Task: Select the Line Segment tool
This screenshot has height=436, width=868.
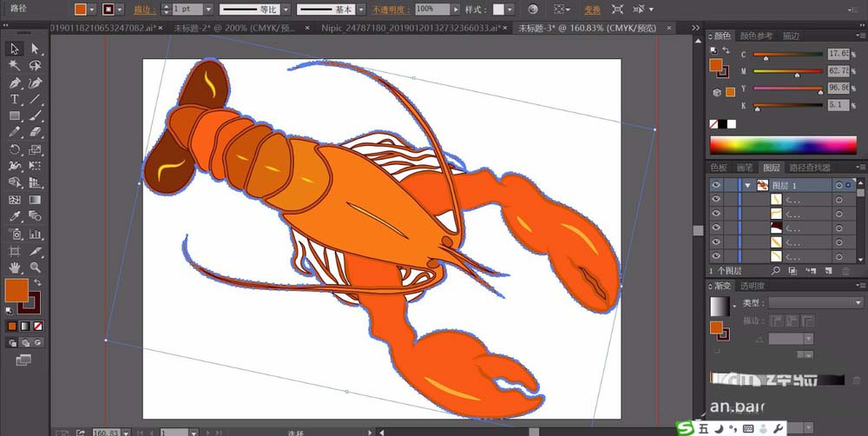Action: click(35, 99)
